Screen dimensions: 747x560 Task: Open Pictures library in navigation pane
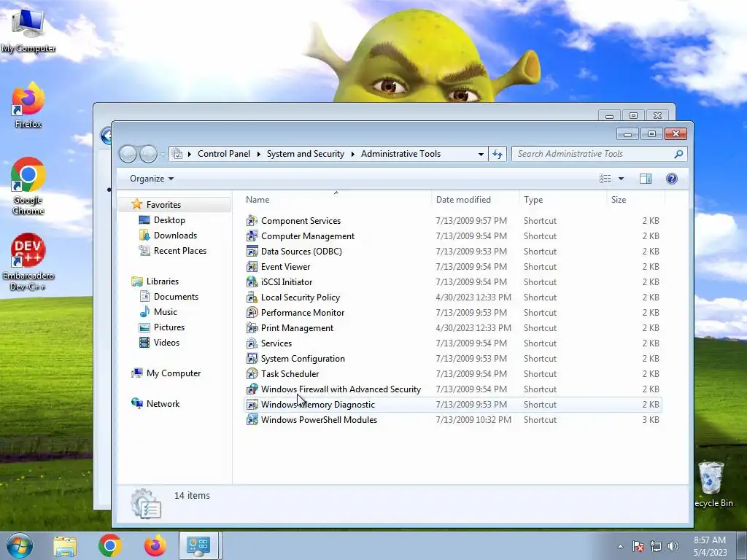pyautogui.click(x=169, y=327)
